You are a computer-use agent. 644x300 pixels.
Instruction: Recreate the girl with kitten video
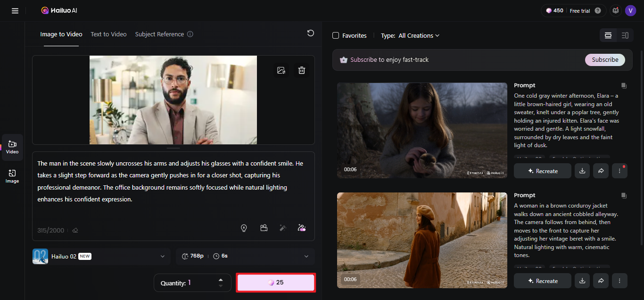(543, 171)
